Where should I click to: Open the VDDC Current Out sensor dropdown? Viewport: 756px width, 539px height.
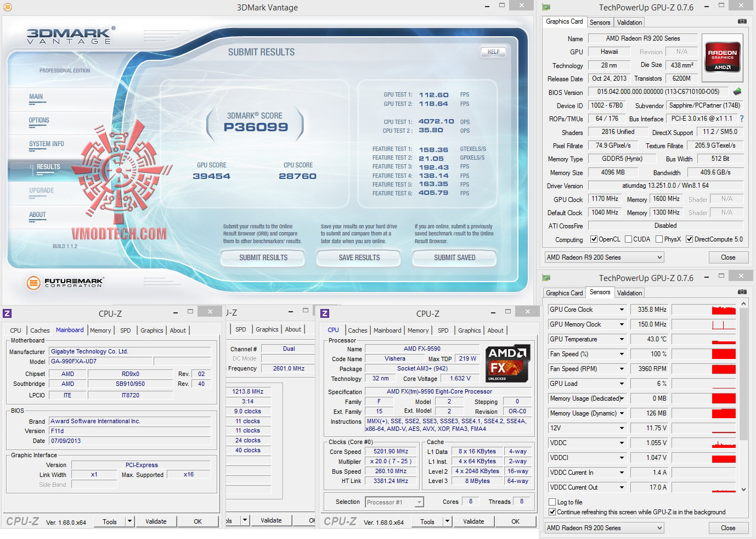(x=622, y=487)
